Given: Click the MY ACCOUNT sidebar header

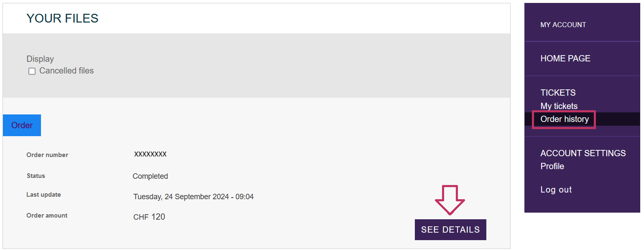Looking at the screenshot, I should (563, 25).
